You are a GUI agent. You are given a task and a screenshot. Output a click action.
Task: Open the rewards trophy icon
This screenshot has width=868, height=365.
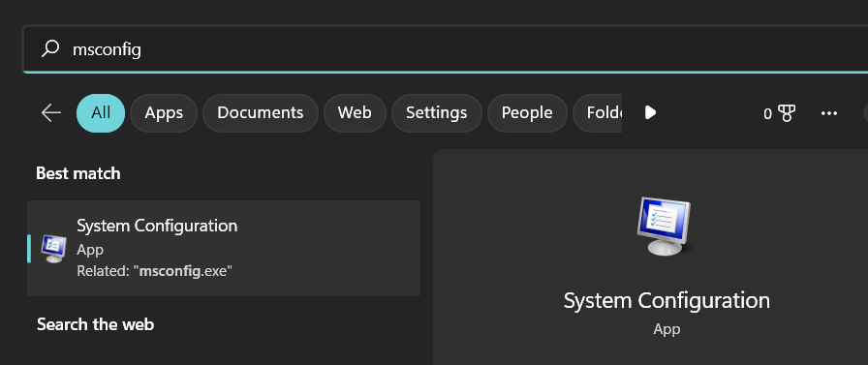click(x=787, y=113)
